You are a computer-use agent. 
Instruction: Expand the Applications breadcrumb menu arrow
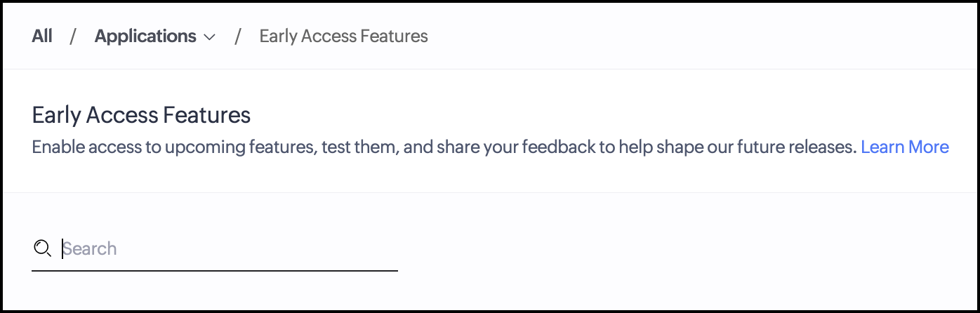[x=209, y=37]
